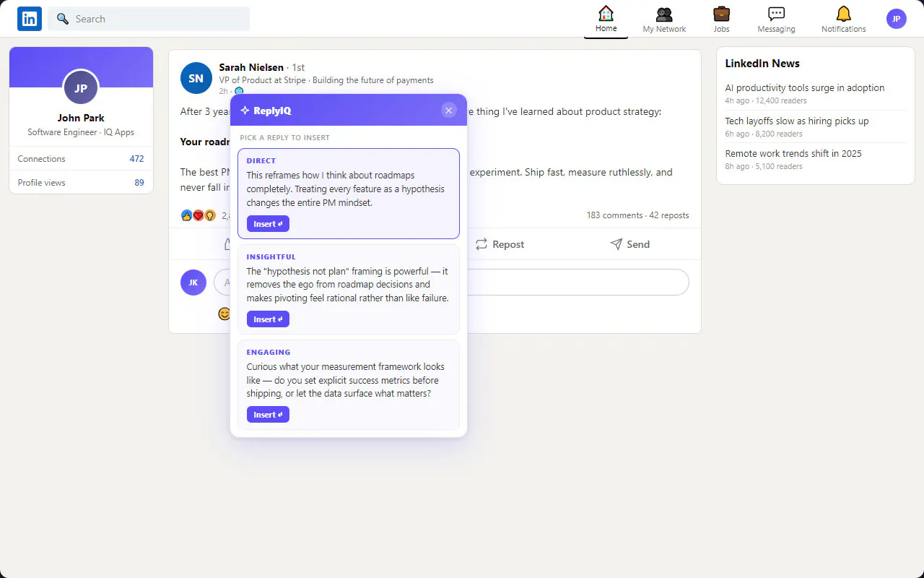The height and width of the screenshot is (578, 924).
Task: Click into the comment input box
Action: pos(451,282)
